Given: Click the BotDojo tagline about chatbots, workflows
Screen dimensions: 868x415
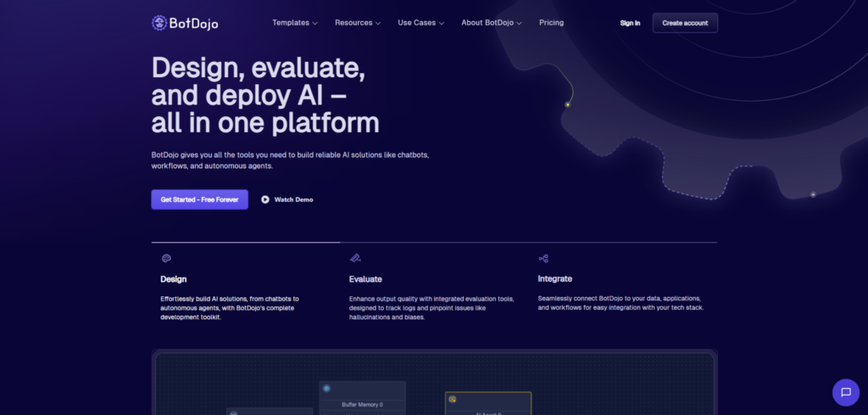Looking at the screenshot, I should [x=290, y=160].
